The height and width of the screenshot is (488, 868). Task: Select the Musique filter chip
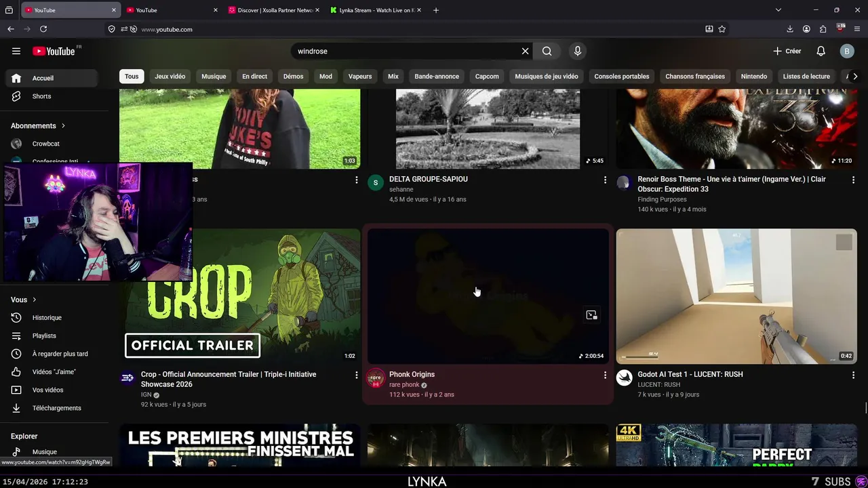tap(214, 77)
